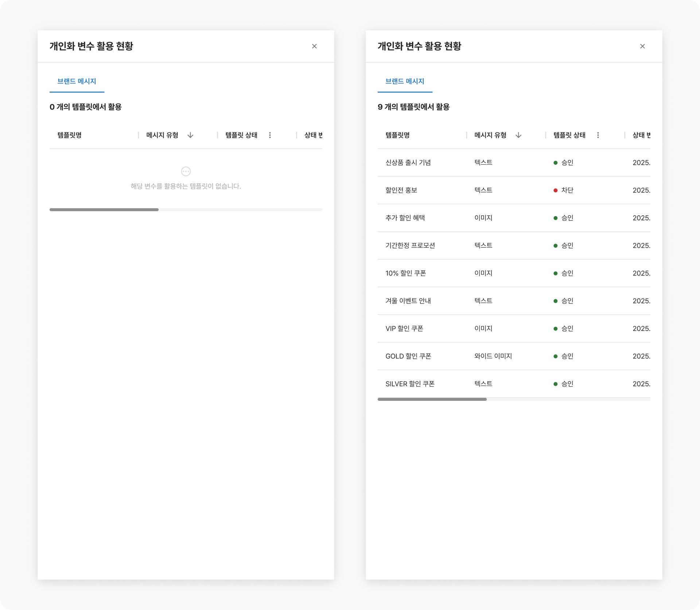Close the right 개인화 변수 활용 현황 dialog
Viewport: 700px width, 610px height.
click(x=642, y=46)
